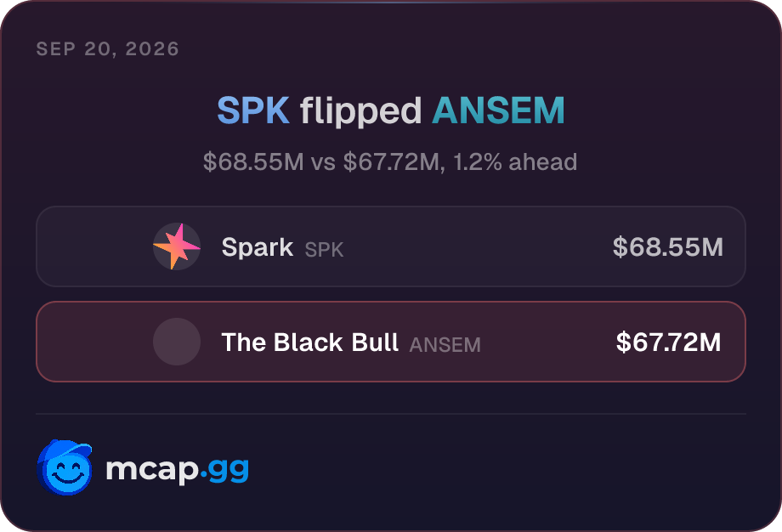Click the Black Bull placeholder avatar
This screenshot has width=782, height=532.
tap(177, 342)
